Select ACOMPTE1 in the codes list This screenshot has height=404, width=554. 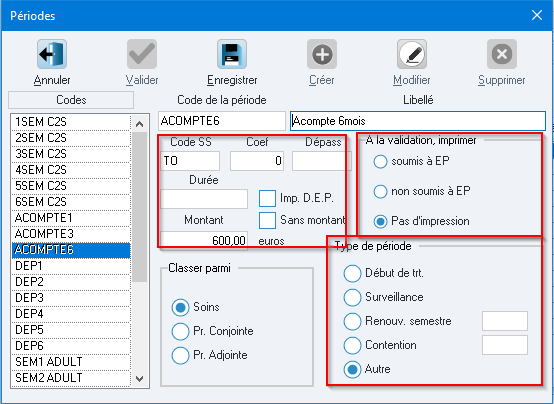point(71,218)
